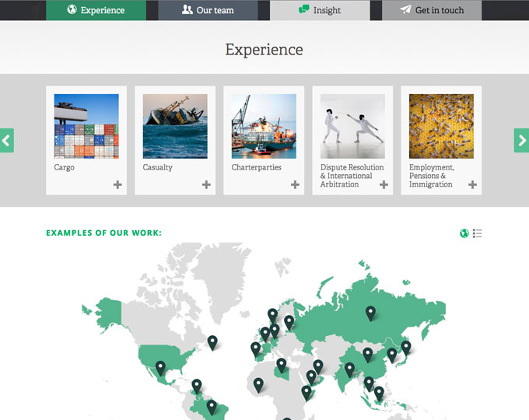
Task: Click the speech bubbles icon beside Insight
Action: pyautogui.click(x=304, y=9)
